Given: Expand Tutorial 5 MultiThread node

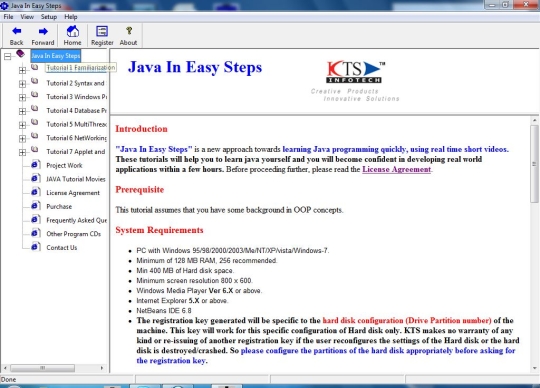Looking at the screenshot, I should pyautogui.click(x=22, y=125).
